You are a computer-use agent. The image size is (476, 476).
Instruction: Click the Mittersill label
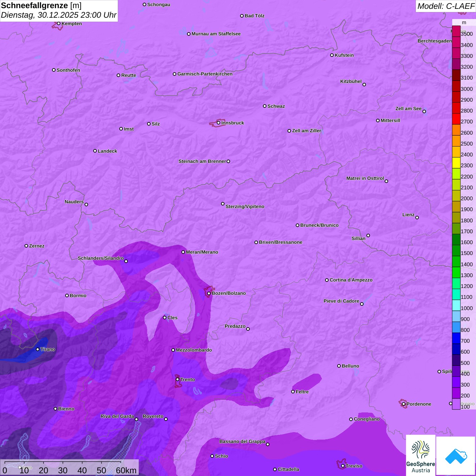click(390, 120)
